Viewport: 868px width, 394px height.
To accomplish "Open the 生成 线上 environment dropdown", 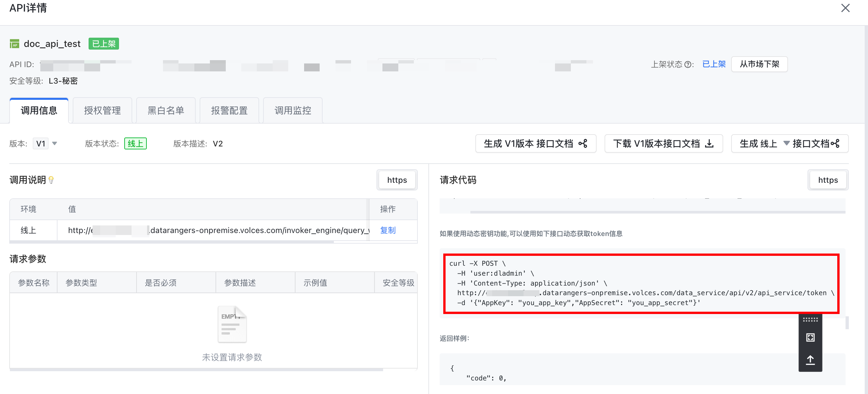I will 786,143.
